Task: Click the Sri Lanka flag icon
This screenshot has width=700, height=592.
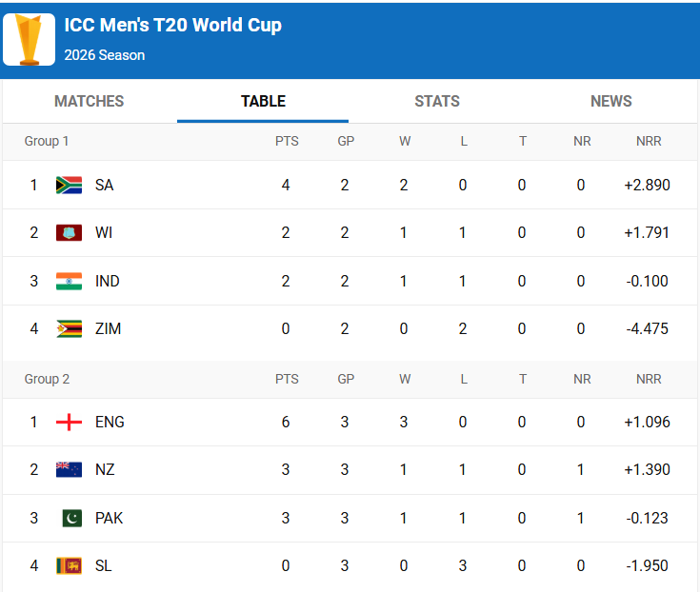Action: (x=69, y=565)
